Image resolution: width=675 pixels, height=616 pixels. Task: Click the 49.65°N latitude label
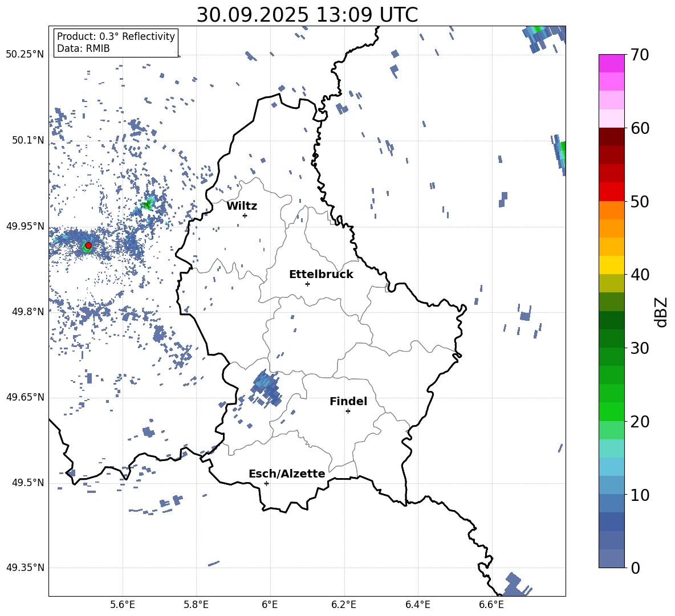click(x=25, y=397)
